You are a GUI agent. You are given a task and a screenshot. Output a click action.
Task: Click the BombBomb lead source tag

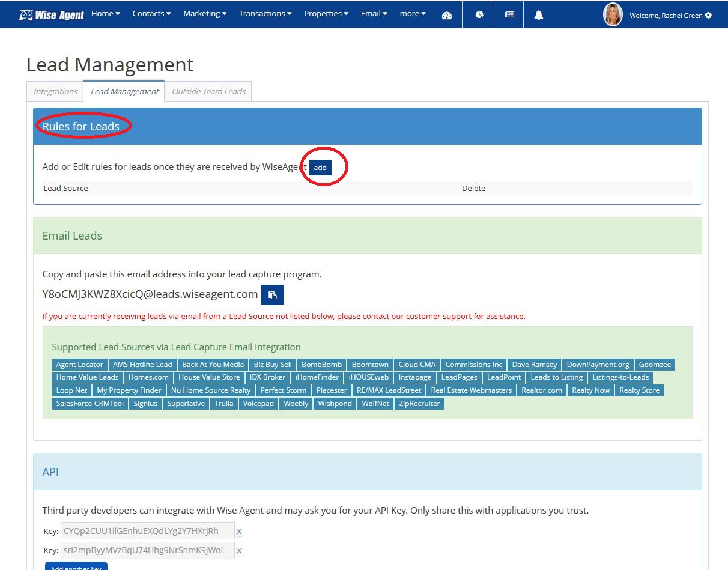[x=322, y=365]
